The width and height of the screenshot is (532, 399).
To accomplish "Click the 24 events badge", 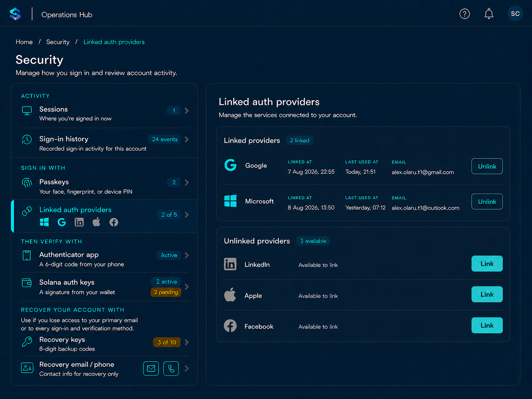I will pyautogui.click(x=165, y=139).
